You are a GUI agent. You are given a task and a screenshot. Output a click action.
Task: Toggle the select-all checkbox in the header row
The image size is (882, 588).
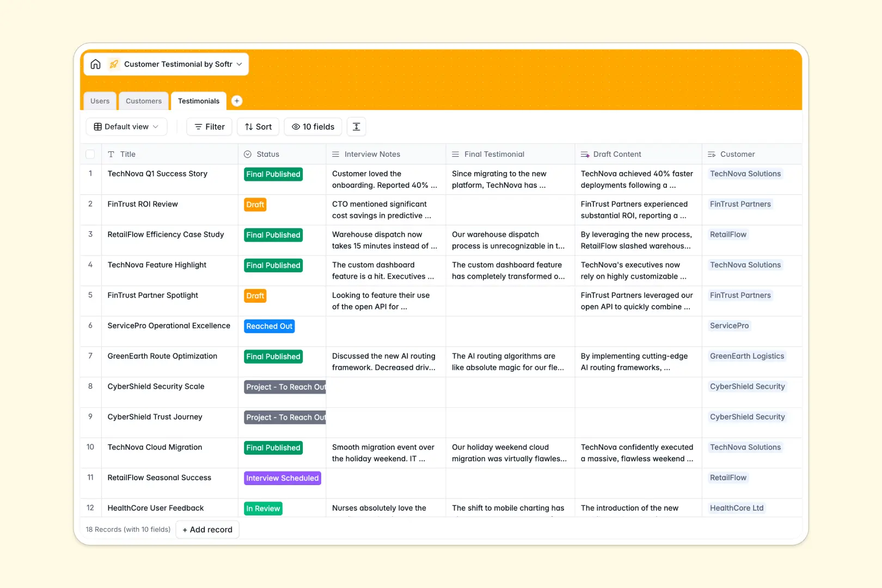90,154
